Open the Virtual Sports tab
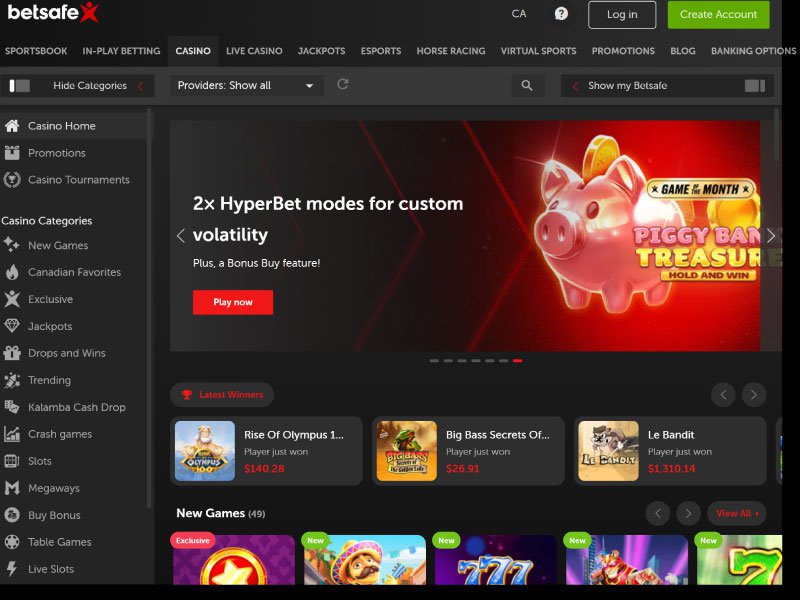This screenshot has height=600, width=800. coord(538,51)
